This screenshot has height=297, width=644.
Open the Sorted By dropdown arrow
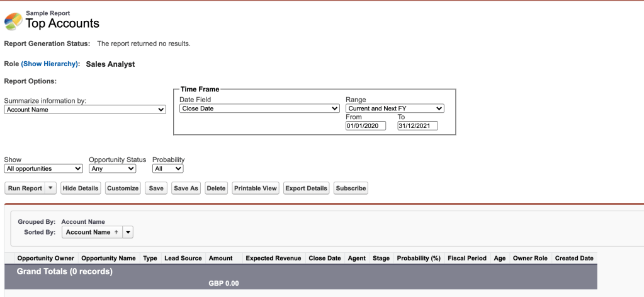coord(128,233)
